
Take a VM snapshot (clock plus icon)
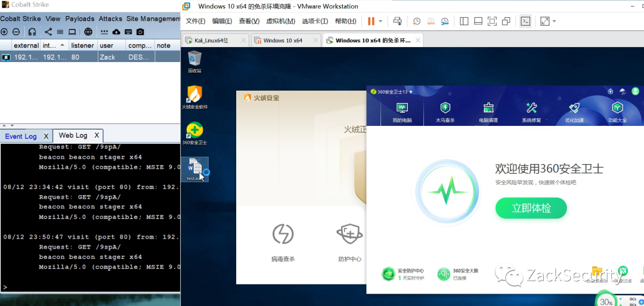tap(416, 21)
